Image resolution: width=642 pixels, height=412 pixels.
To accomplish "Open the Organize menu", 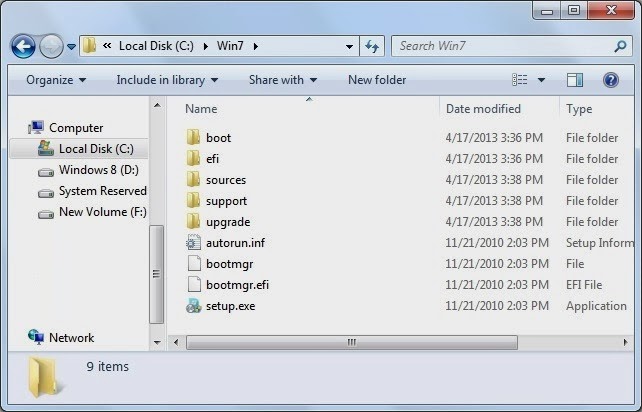I will click(56, 80).
